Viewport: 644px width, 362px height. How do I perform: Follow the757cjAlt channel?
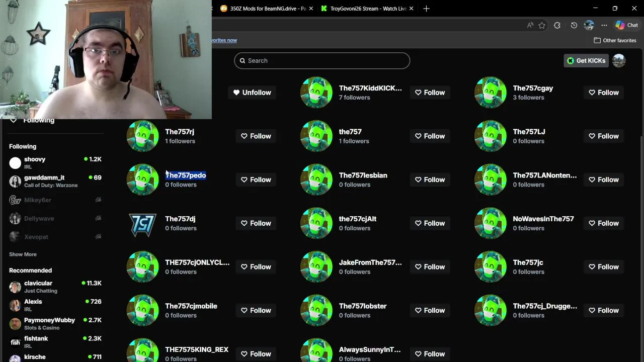pos(430,223)
